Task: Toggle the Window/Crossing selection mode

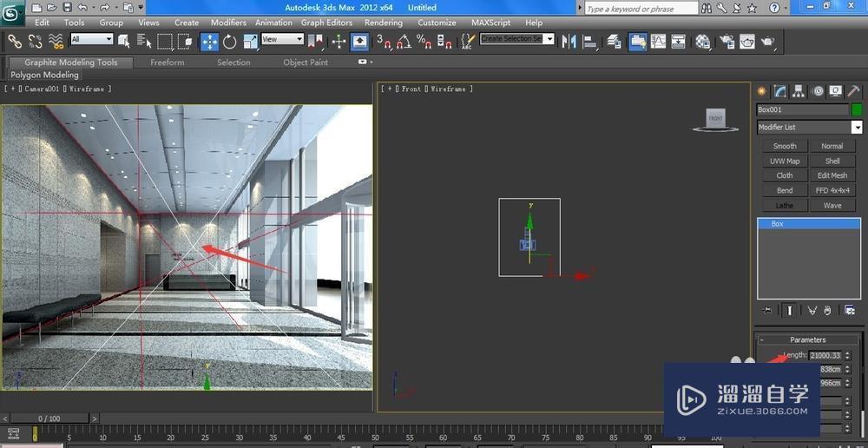Action: (x=185, y=42)
